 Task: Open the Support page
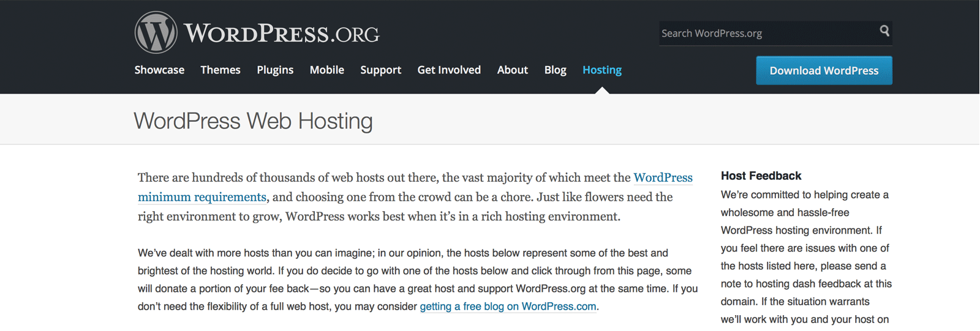380,70
